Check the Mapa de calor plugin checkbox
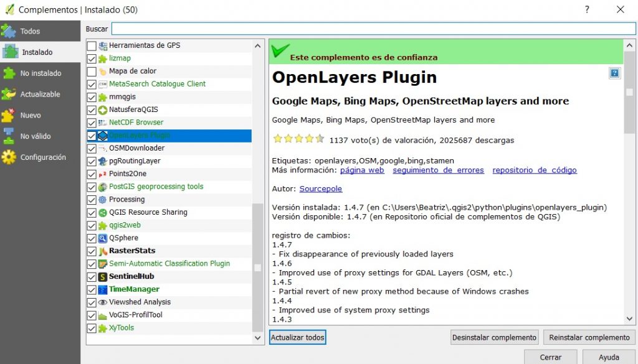Screen dimensions: 638x364 click(92, 72)
